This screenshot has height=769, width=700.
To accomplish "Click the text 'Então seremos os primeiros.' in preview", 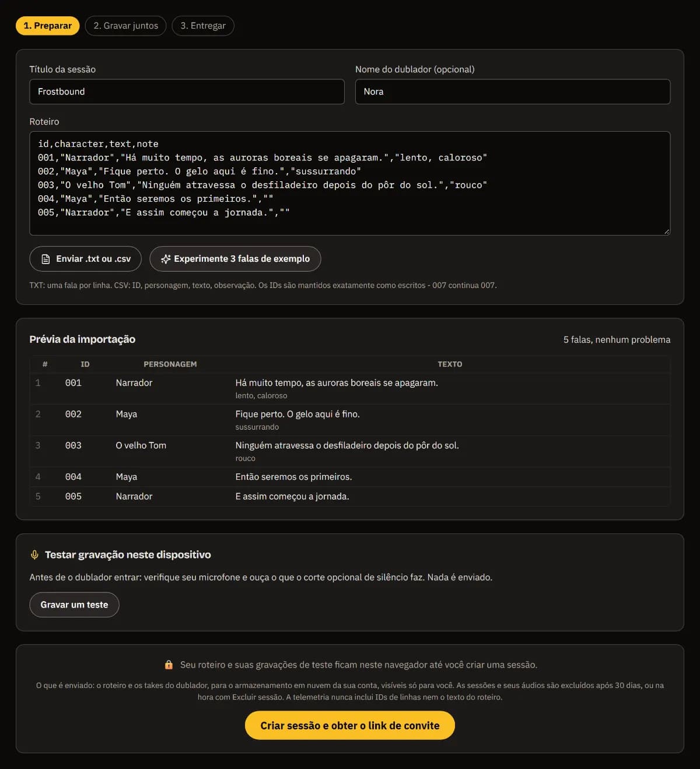I will pyautogui.click(x=293, y=477).
